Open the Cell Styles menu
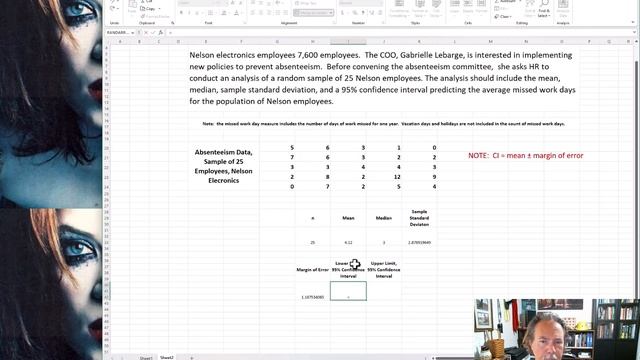Screen dimensions: 640x360 (436, 8)
